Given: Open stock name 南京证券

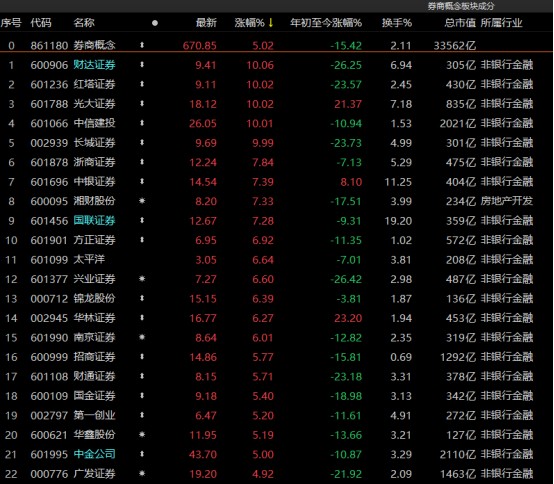Looking at the screenshot, I should 94,337.
